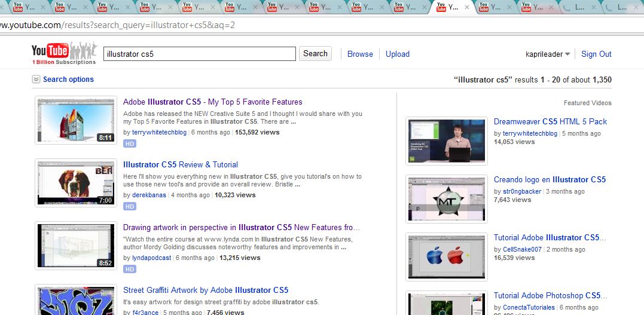Open the Upload link
Viewport: 644px width, 315px height.
click(398, 54)
